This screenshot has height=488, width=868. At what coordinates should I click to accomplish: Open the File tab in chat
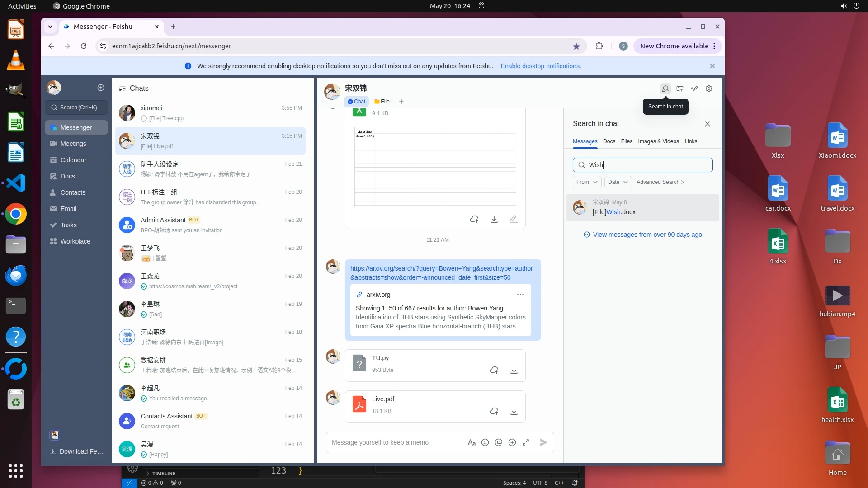(382, 102)
